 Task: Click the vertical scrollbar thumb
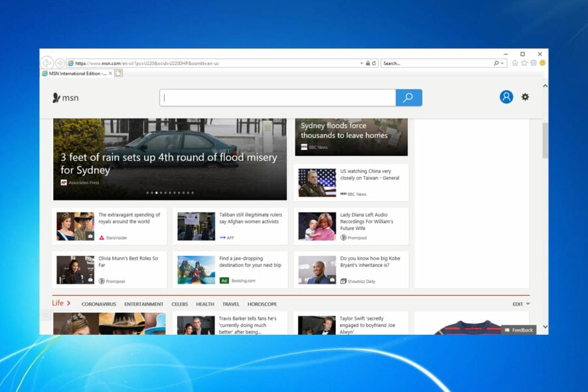point(546,140)
